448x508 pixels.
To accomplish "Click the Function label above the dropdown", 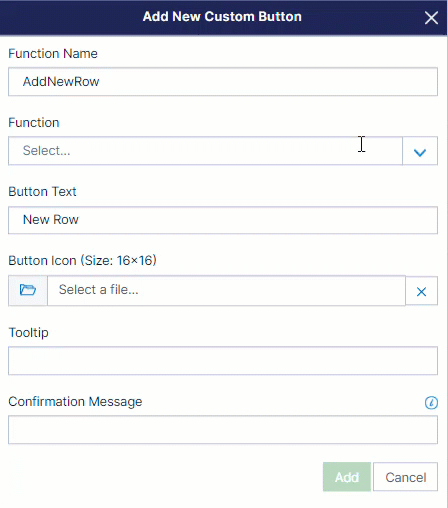I will 34,123.
